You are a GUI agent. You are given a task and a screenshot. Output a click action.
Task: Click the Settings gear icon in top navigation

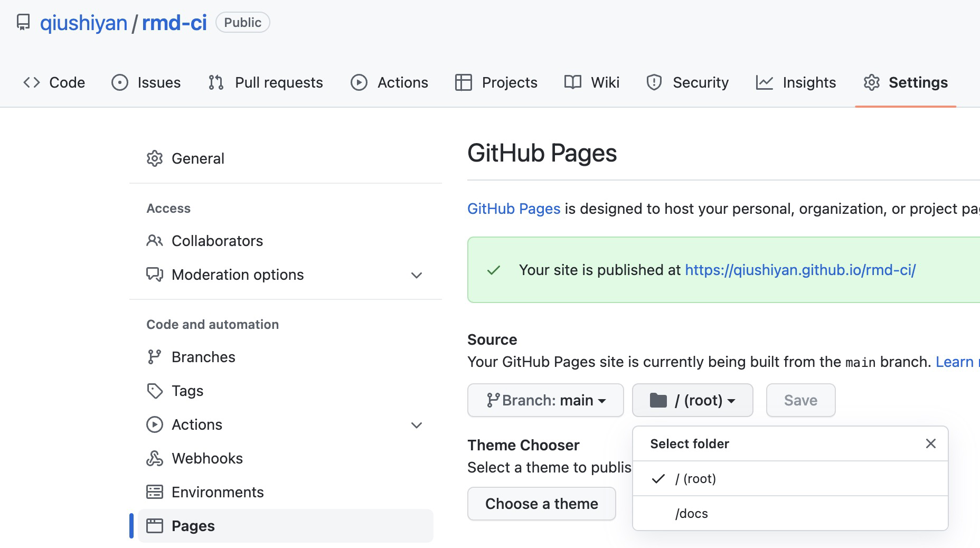click(x=872, y=82)
